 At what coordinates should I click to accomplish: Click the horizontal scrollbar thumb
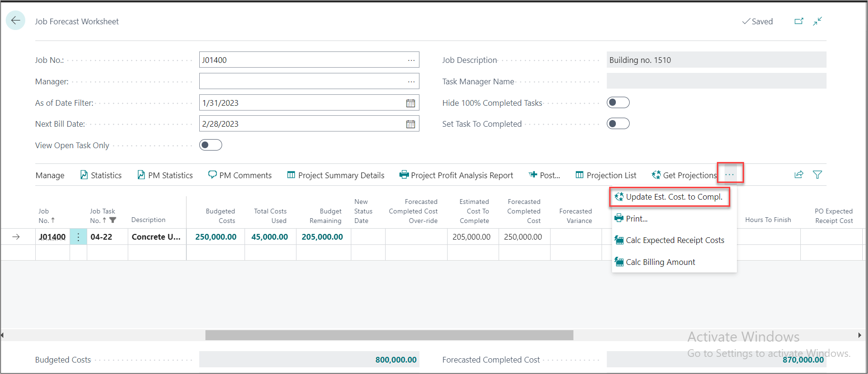(389, 335)
